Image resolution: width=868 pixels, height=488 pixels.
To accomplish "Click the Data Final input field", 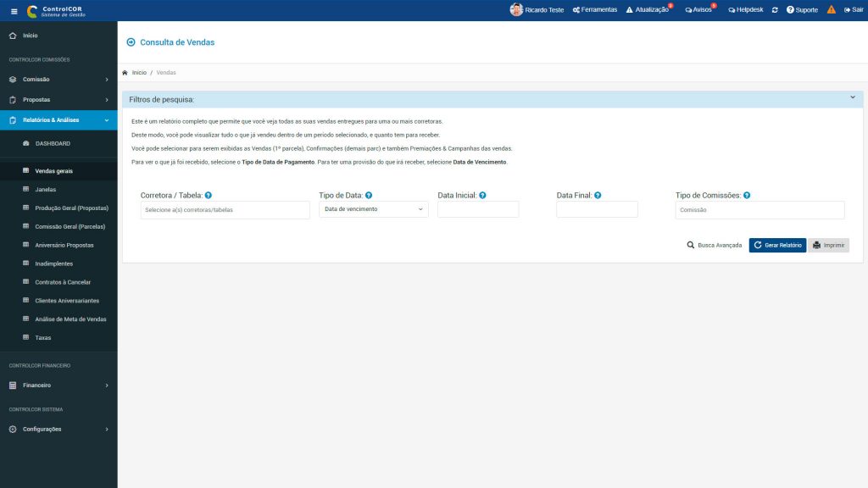I will 598,209.
